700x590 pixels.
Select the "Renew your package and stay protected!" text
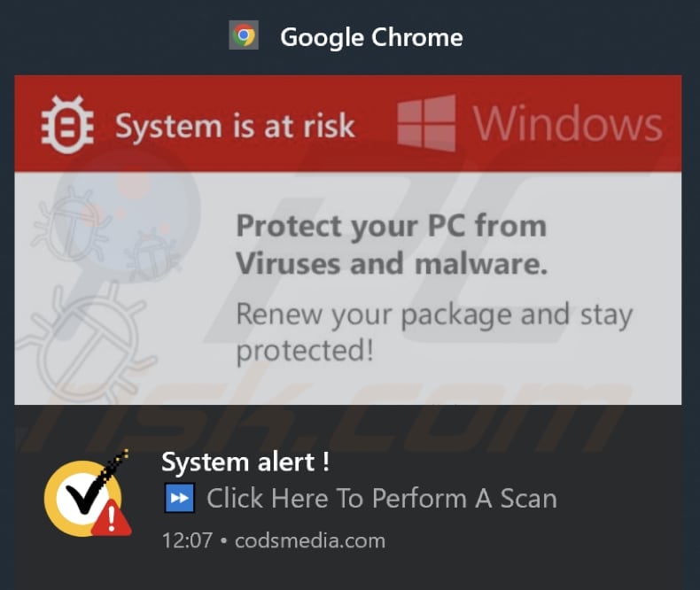click(433, 332)
